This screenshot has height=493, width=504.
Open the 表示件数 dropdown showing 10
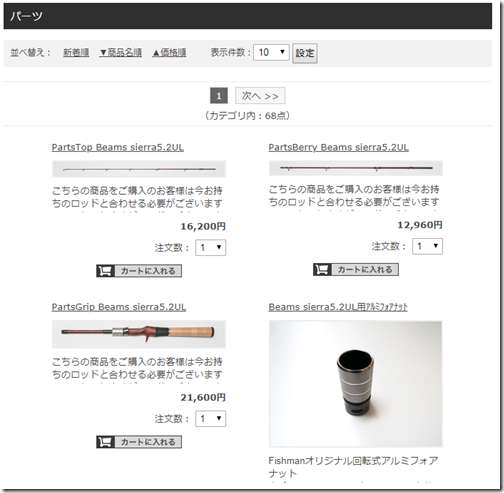[x=271, y=52]
